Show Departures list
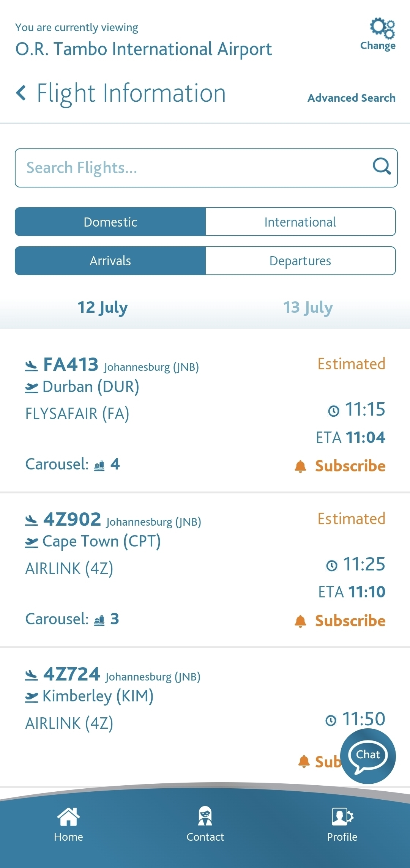 click(x=300, y=261)
